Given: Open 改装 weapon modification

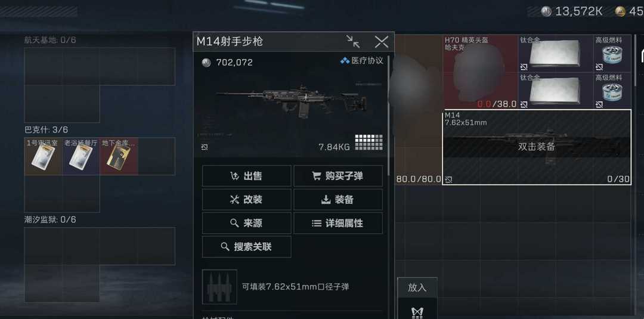Looking at the screenshot, I should 246,200.
